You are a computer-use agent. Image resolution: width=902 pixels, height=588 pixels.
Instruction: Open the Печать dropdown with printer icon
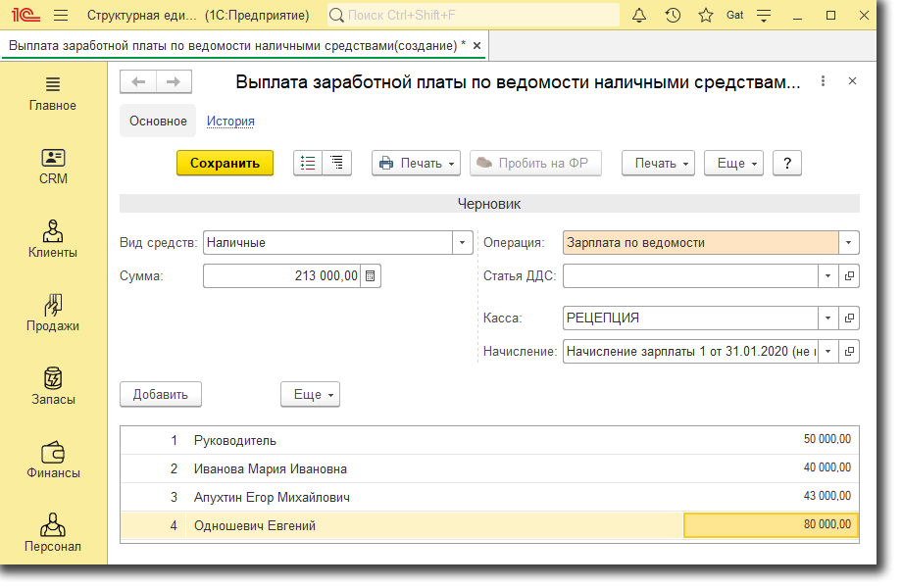417,164
